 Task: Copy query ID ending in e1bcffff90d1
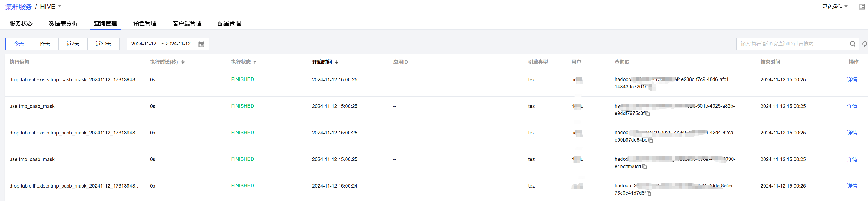point(644,167)
